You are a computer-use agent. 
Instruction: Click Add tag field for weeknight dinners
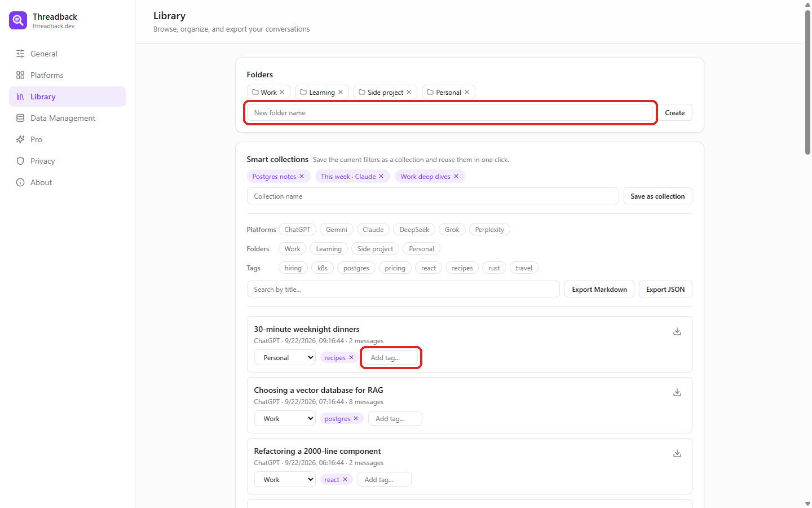(x=391, y=357)
